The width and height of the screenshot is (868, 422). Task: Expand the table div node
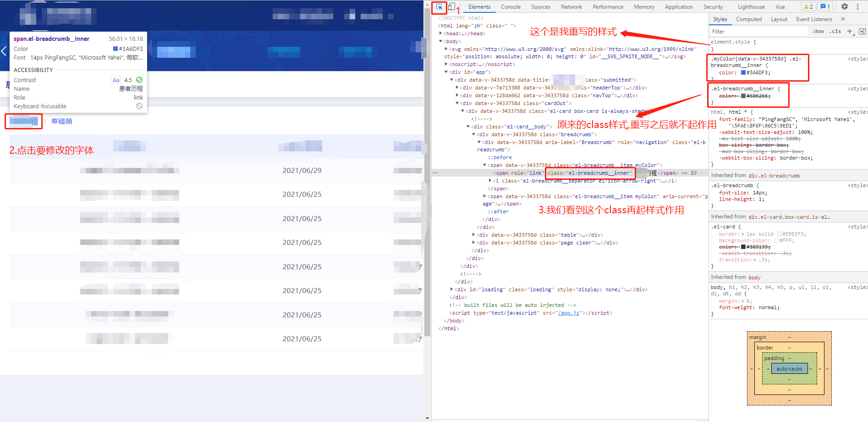point(474,235)
